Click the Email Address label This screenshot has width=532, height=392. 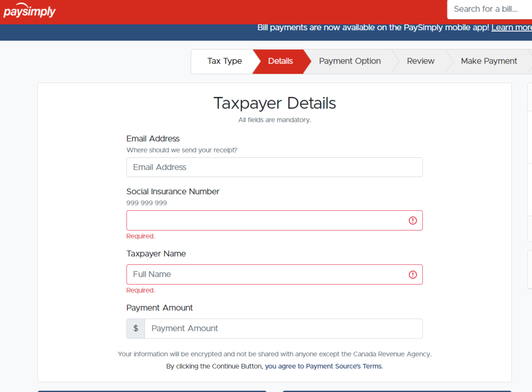(153, 139)
